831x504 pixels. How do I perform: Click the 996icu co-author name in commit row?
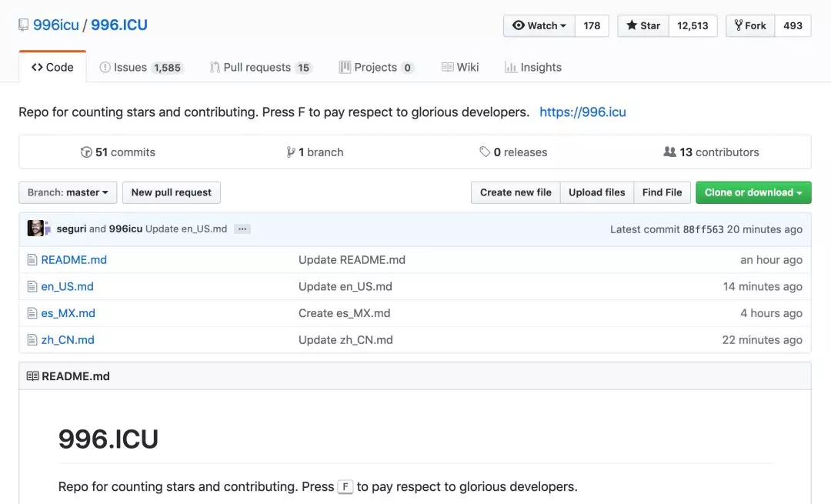125,229
